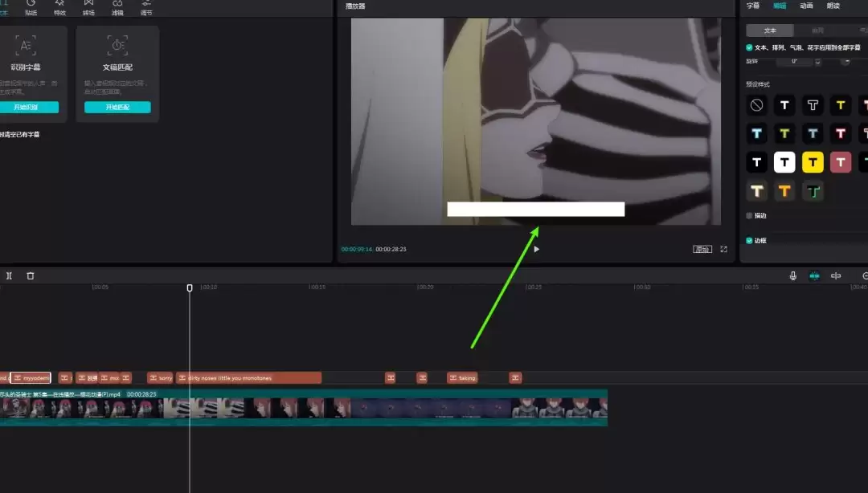868x493 pixels.
Task: Choose the white T on black preset
Action: [757, 162]
